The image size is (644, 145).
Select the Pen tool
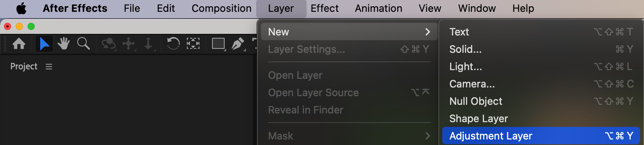(238, 43)
